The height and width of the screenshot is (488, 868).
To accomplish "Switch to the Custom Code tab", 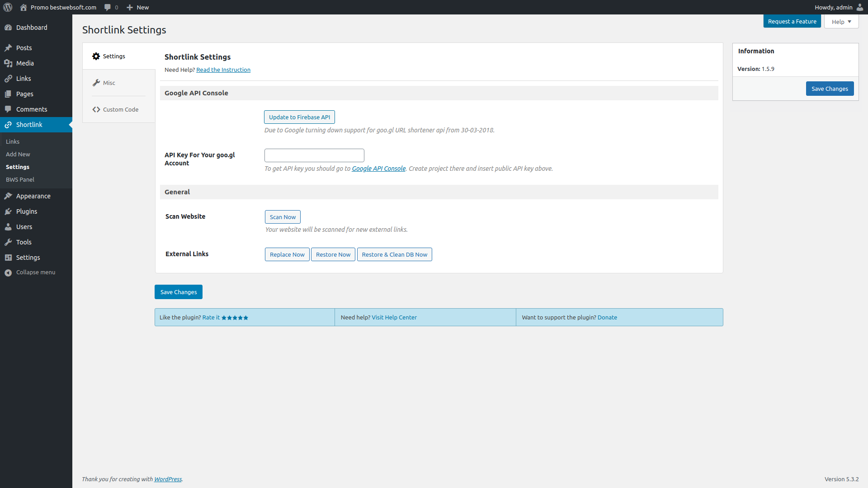I will pyautogui.click(x=119, y=109).
